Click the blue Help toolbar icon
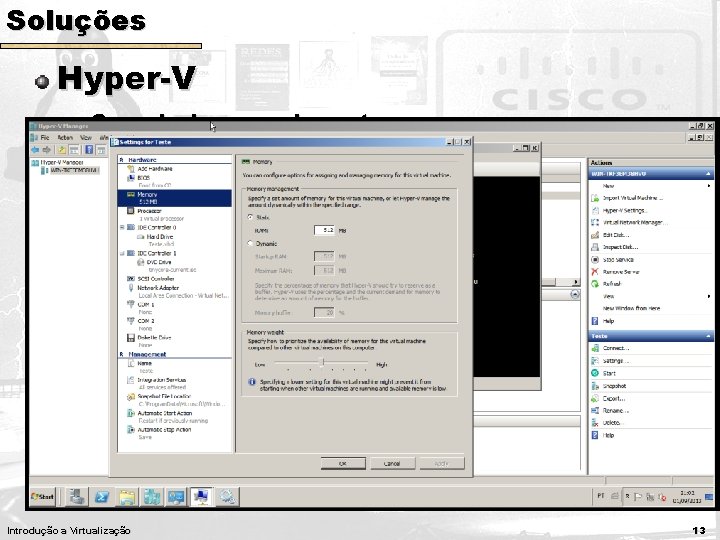The height and width of the screenshot is (540, 720). (89, 150)
